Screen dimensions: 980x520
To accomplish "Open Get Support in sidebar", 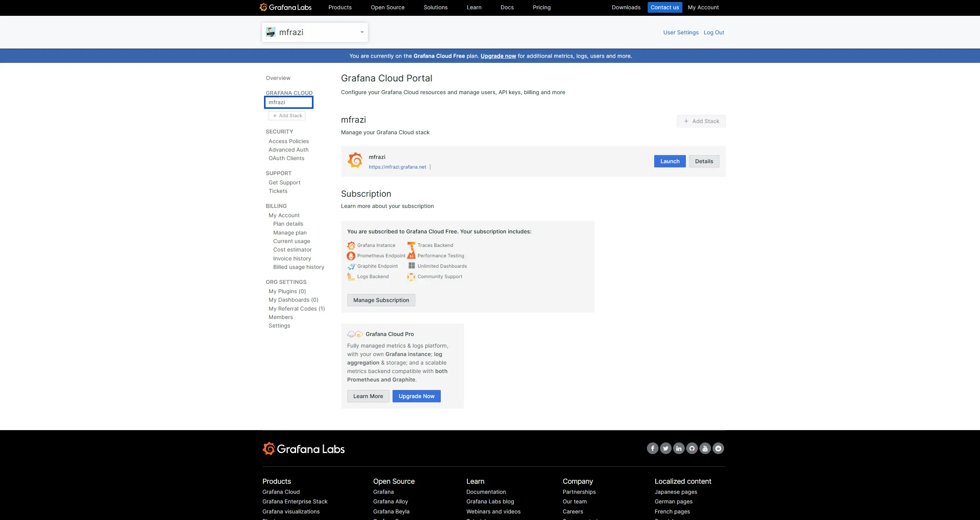I will click(x=284, y=182).
